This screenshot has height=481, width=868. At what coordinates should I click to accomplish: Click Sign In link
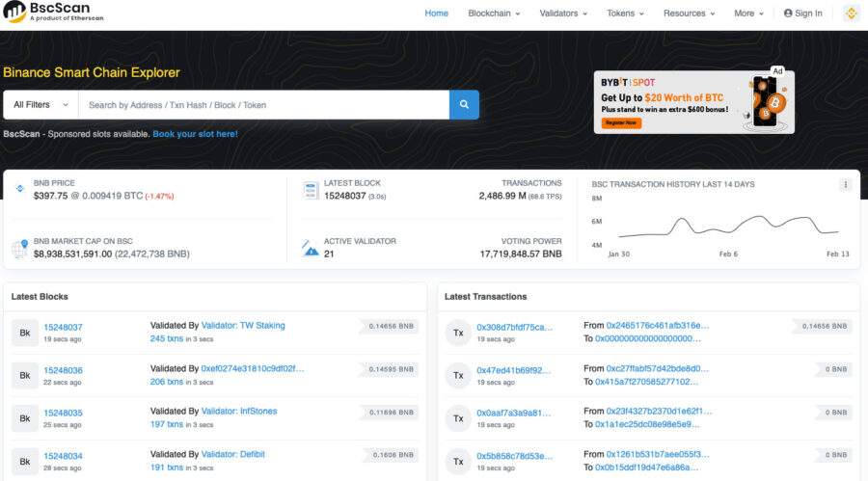click(x=803, y=13)
